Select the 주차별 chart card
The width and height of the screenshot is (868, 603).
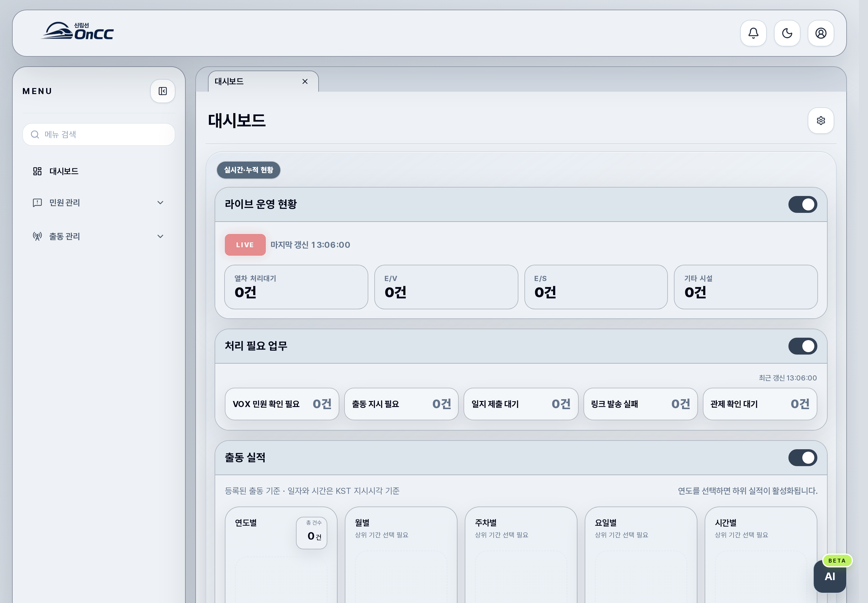(521, 555)
